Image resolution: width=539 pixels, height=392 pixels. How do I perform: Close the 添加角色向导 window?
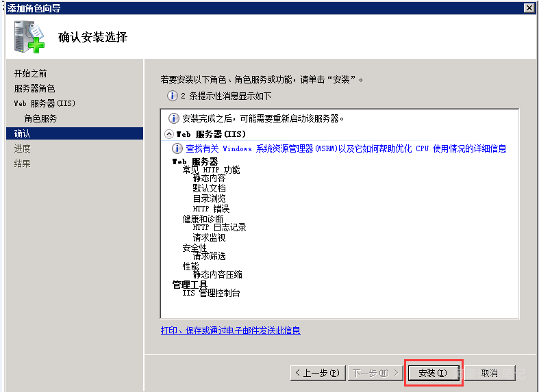tap(529, 7)
